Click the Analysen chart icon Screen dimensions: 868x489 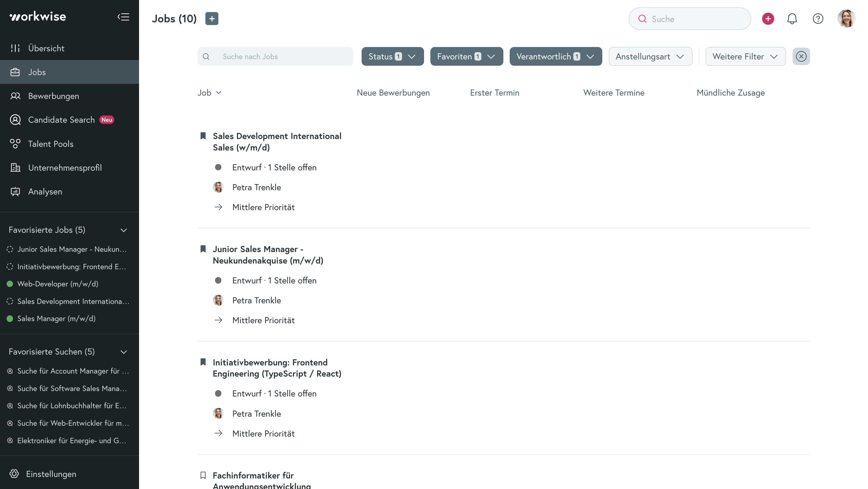(15, 192)
